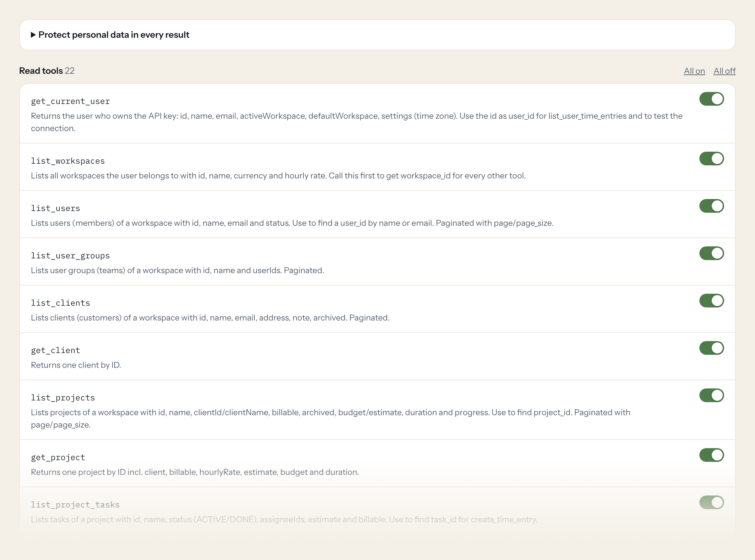Click 'Returns one client by ID.' description

pyautogui.click(x=76, y=365)
